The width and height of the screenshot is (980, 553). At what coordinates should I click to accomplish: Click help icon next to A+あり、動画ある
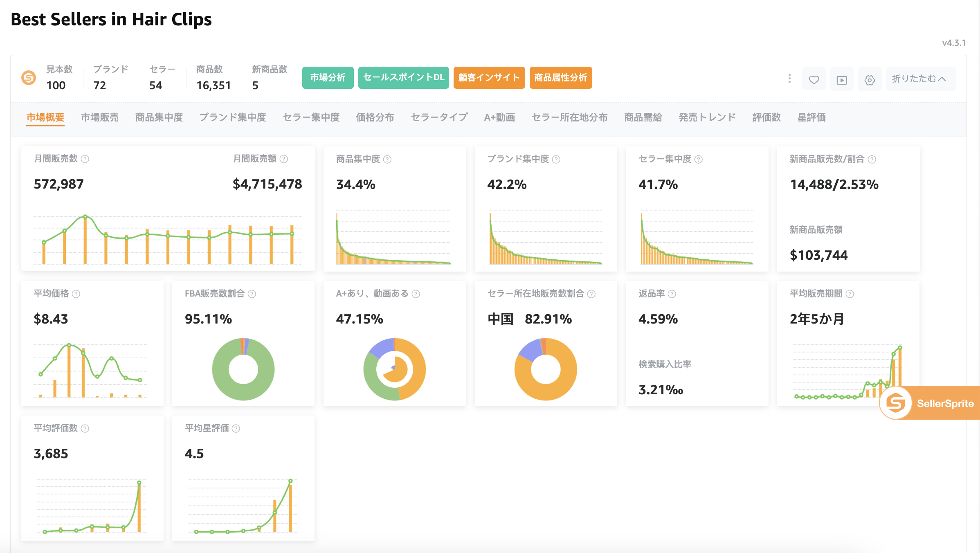(416, 294)
